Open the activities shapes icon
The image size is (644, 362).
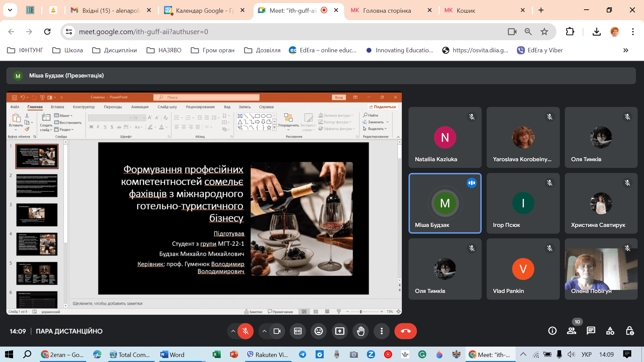(610, 331)
